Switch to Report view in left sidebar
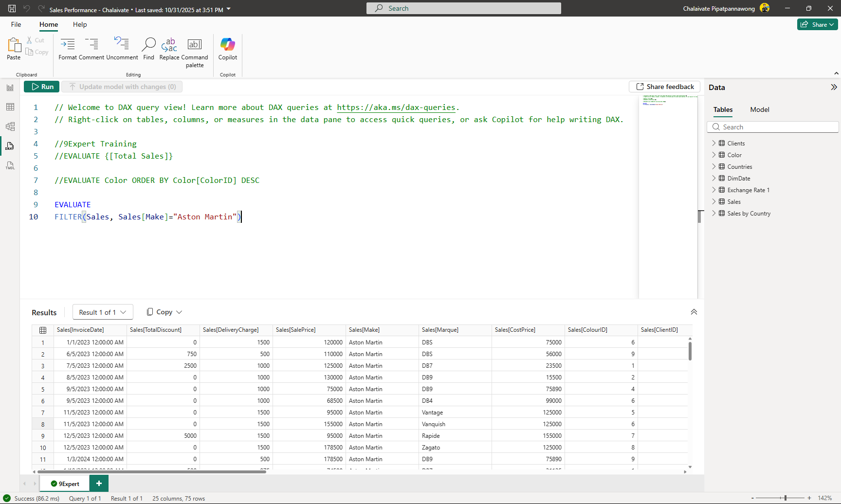 [10, 87]
